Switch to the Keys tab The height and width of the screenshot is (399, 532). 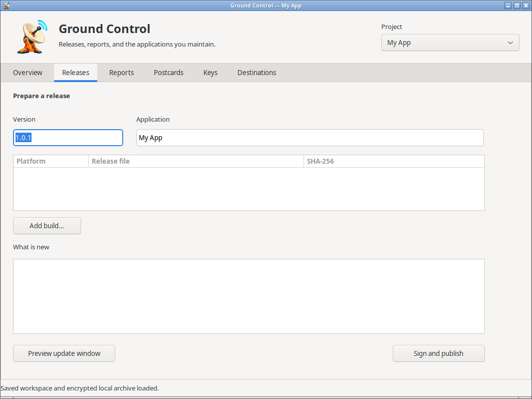(210, 73)
